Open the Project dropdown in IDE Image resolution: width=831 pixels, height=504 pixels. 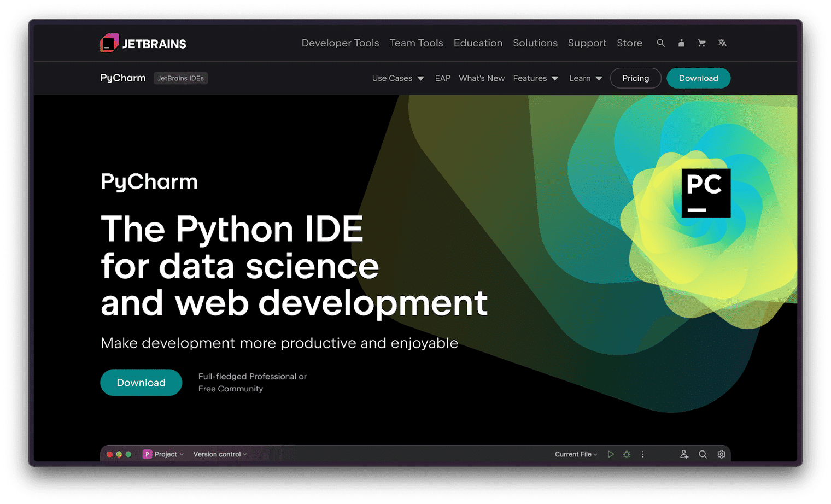click(x=169, y=454)
